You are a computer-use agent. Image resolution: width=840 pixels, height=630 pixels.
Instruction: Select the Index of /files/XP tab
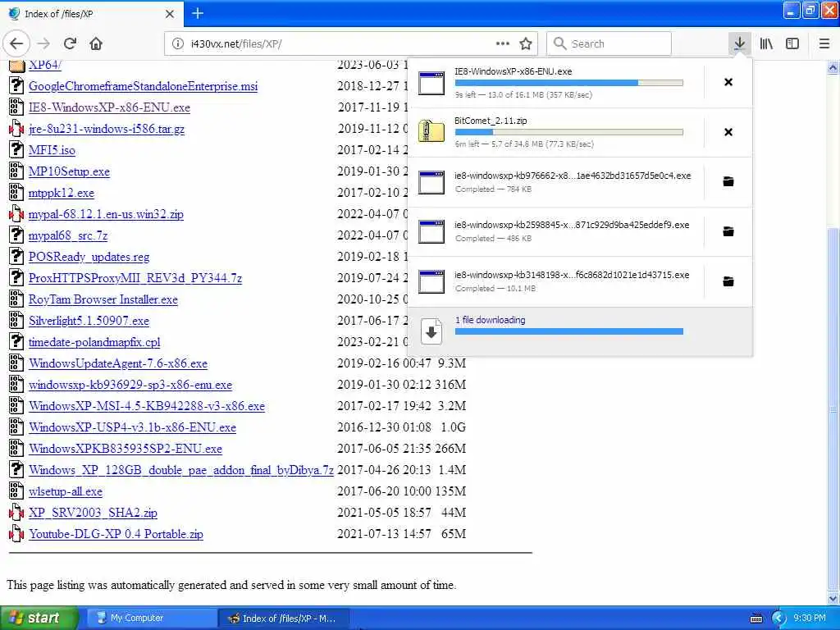(91, 14)
